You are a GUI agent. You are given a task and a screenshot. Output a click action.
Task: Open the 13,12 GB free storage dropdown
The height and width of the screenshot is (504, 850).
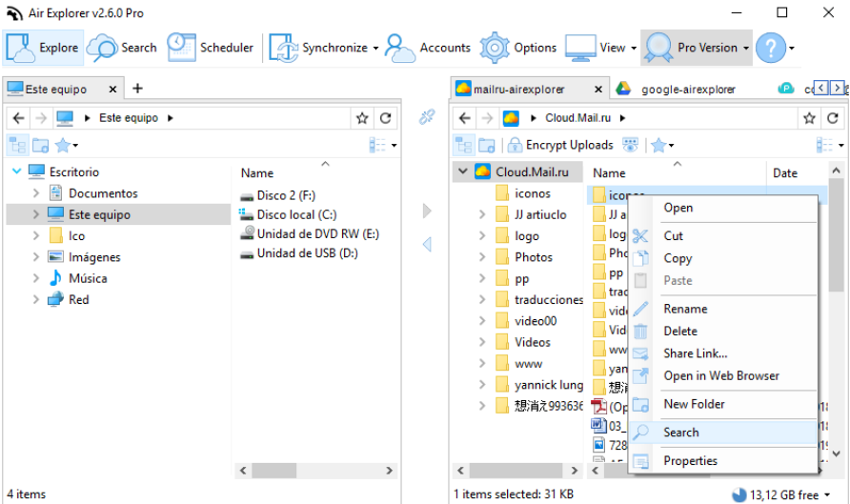point(828,494)
